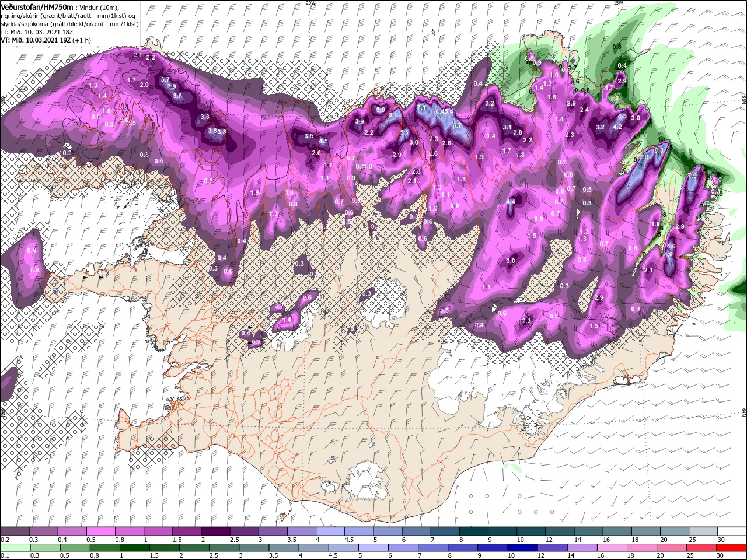This screenshot has height=560, width=747.
Task: Select the bright pink snow swatch between 0.5 and 0.8
Action: (x=101, y=531)
